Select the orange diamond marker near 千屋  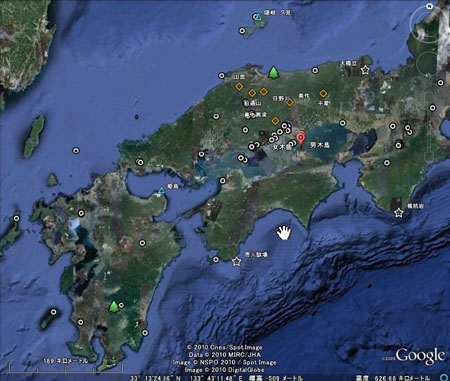(323, 93)
